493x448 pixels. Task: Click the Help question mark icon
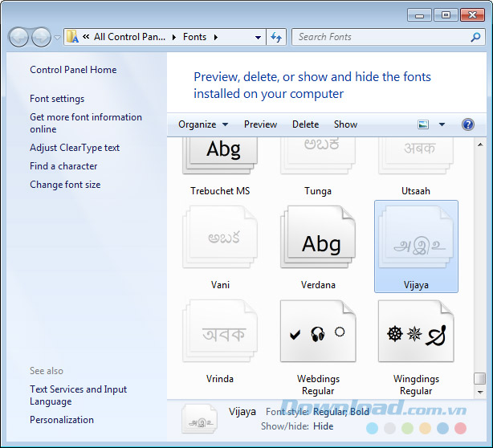468,124
